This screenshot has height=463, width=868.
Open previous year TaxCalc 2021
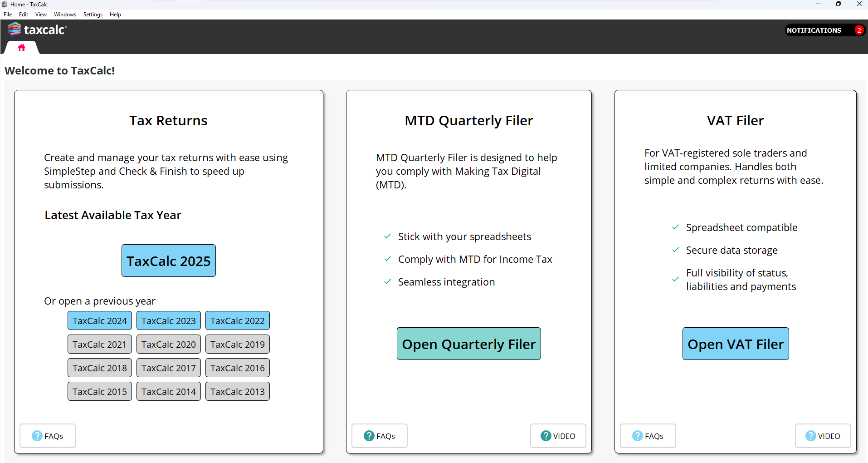pos(99,344)
